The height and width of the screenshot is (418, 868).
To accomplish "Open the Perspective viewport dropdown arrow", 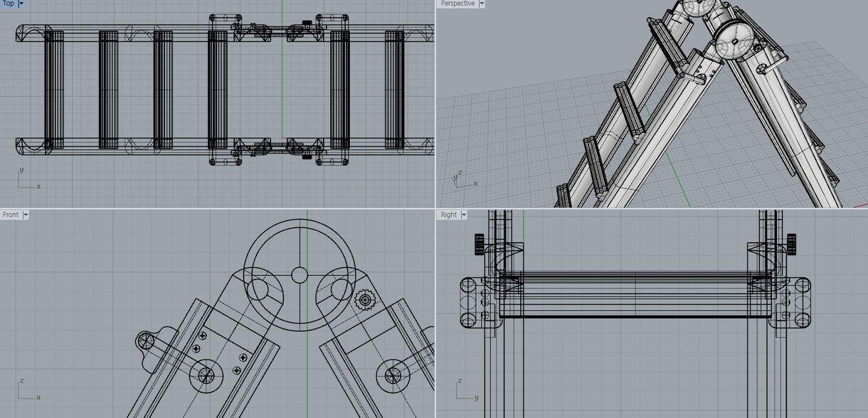I will click(x=482, y=4).
